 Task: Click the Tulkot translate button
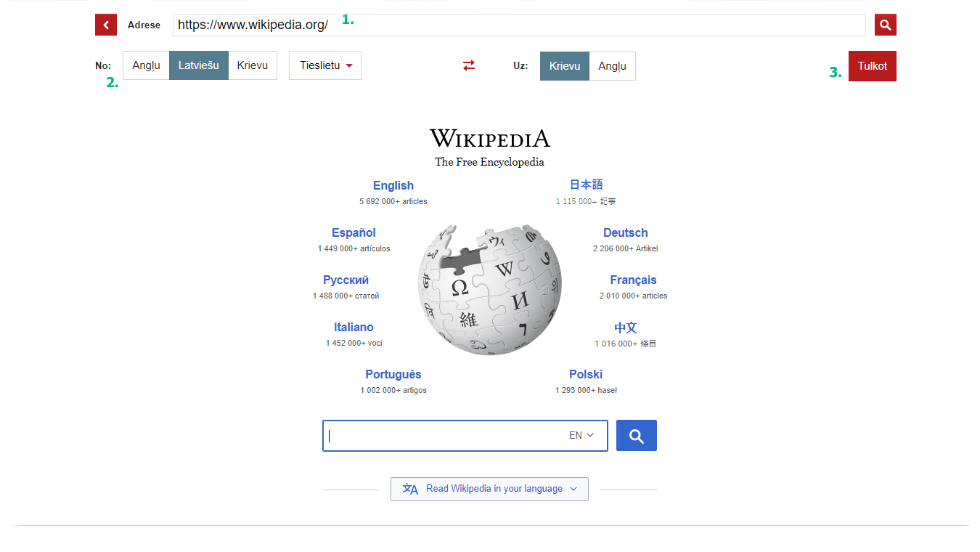click(x=873, y=66)
